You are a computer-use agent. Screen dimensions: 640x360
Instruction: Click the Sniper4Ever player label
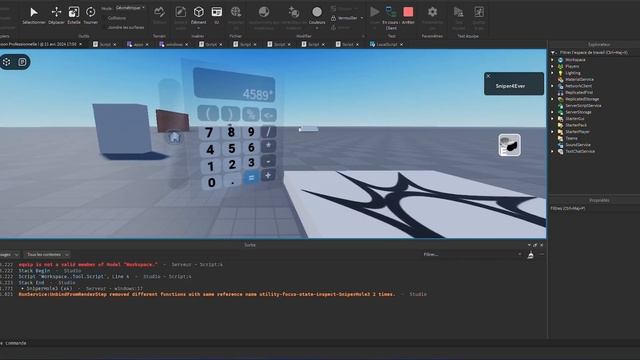510,86
